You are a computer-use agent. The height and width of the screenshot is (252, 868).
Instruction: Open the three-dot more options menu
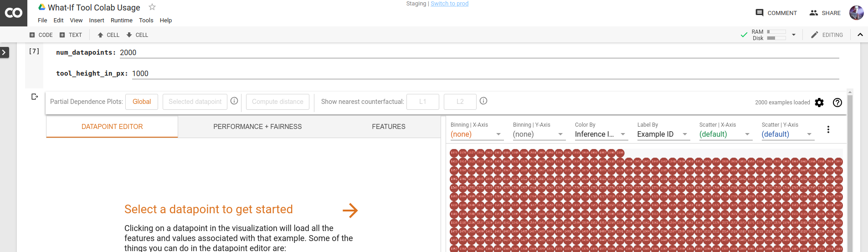828,129
